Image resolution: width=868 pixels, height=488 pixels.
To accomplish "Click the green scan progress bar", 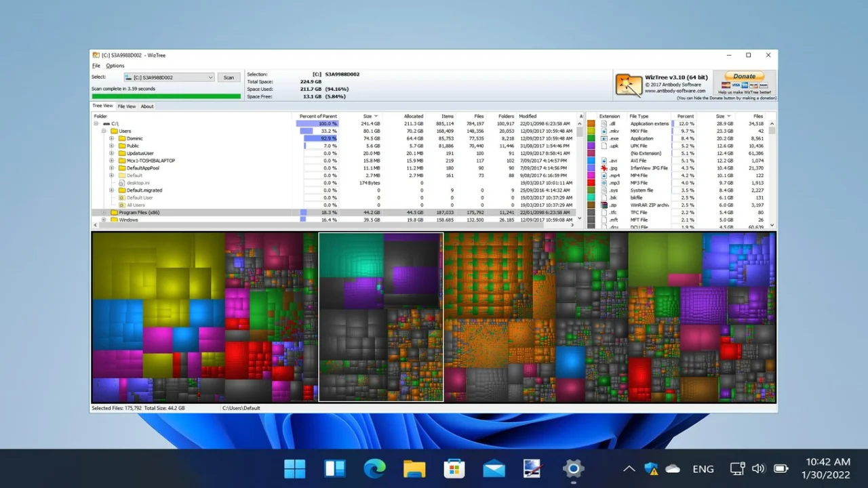I will tap(166, 96).
